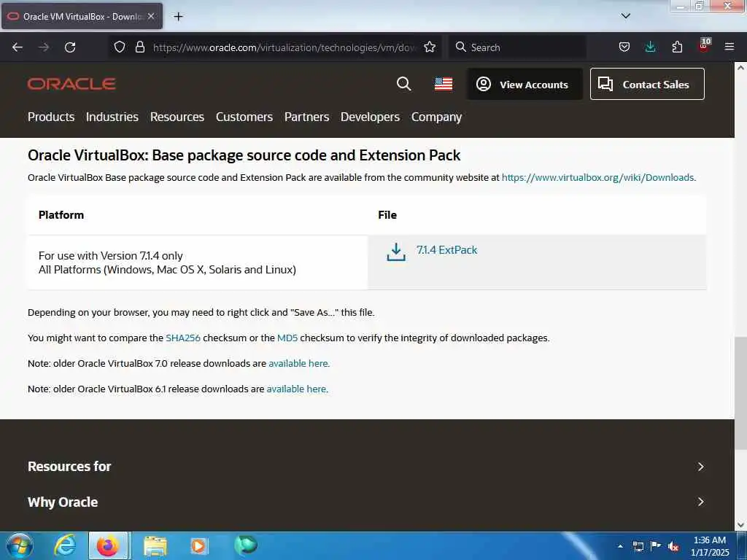
Task: Open the Action Center flag icon
Action: [x=656, y=545]
